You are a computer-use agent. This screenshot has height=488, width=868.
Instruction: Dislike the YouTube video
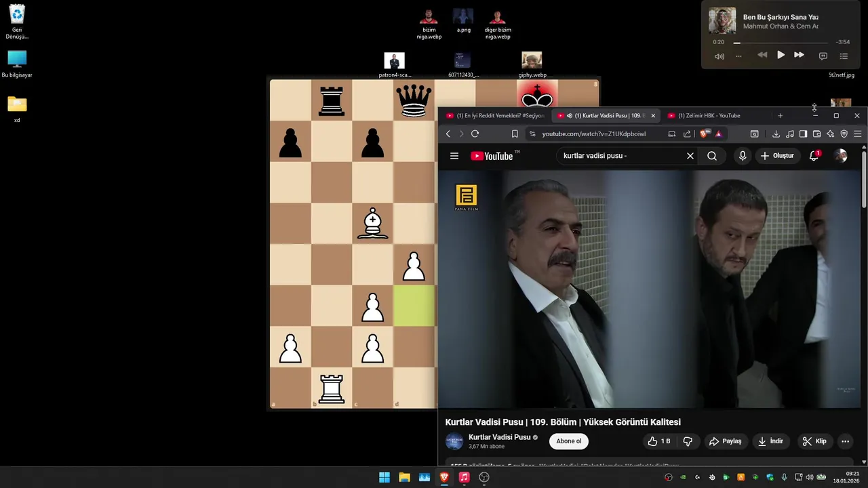tap(688, 441)
